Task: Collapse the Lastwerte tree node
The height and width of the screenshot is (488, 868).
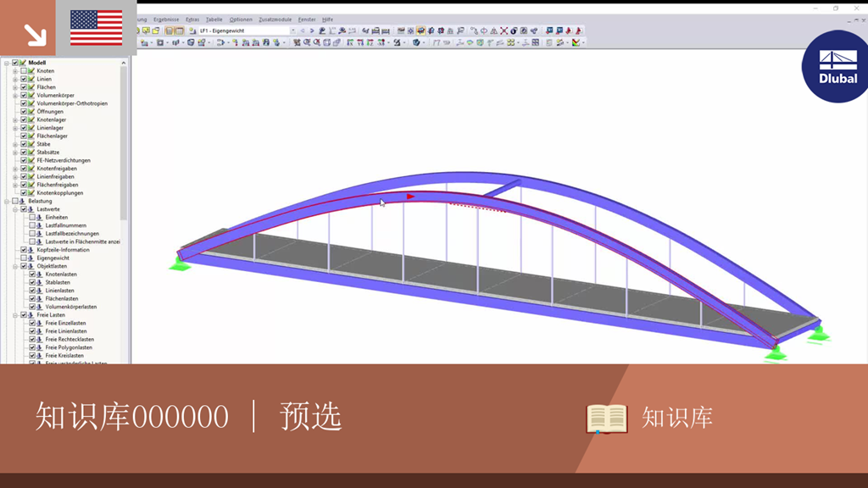Action: click(15, 210)
